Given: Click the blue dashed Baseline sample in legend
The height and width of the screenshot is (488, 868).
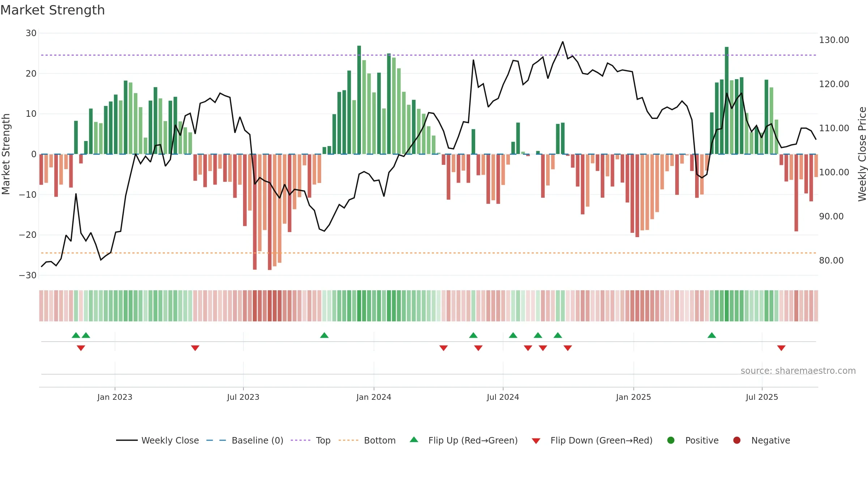Looking at the screenshot, I should [216, 440].
